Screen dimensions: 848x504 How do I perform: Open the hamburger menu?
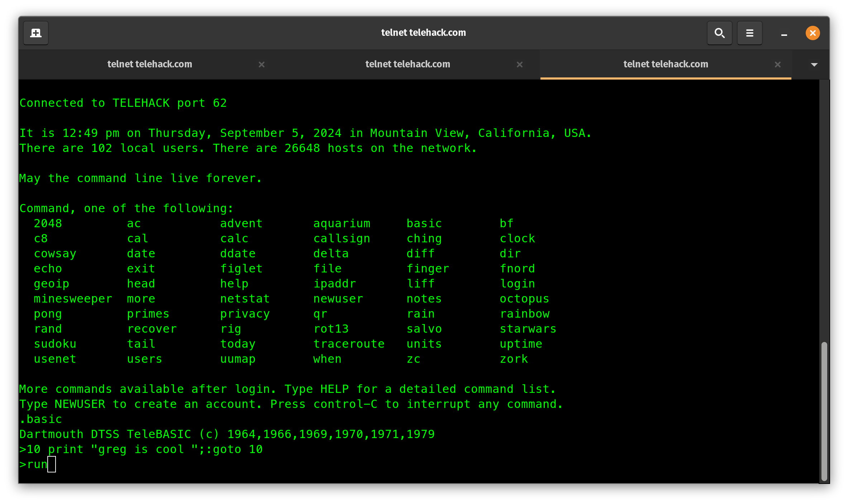pos(749,33)
